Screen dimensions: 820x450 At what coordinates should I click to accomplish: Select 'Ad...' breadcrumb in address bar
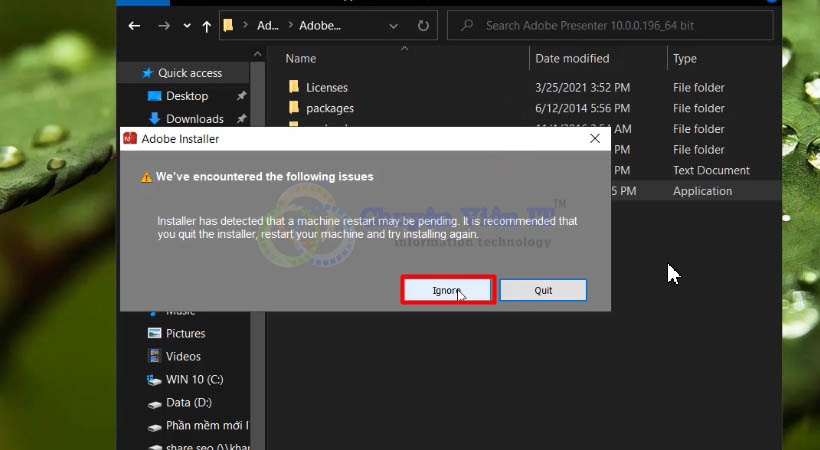click(x=267, y=25)
